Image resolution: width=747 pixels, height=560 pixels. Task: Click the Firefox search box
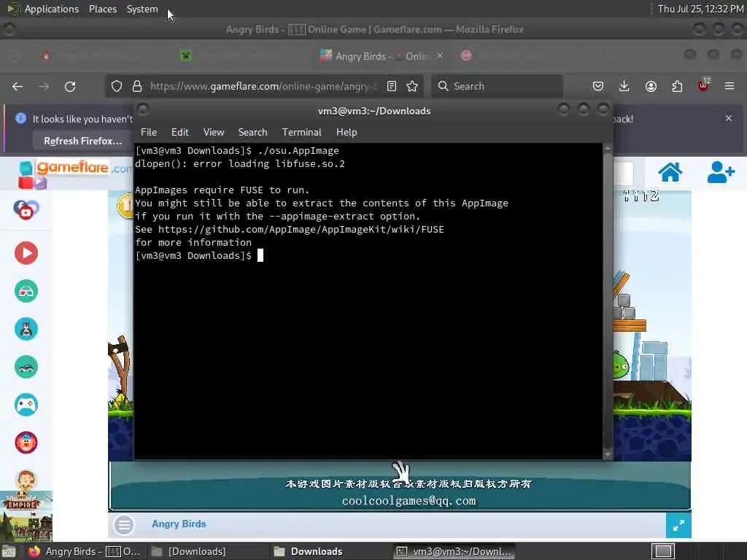coord(497,86)
